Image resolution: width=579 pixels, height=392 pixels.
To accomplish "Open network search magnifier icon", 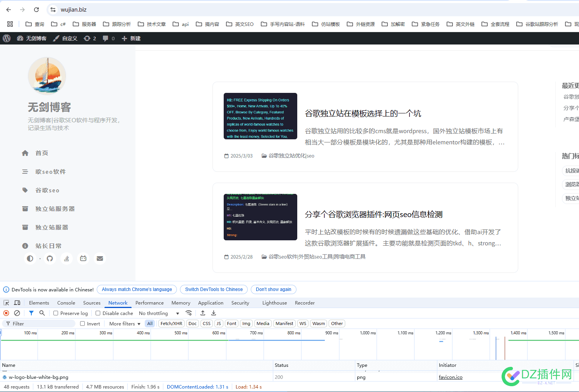I will click(x=42, y=313).
